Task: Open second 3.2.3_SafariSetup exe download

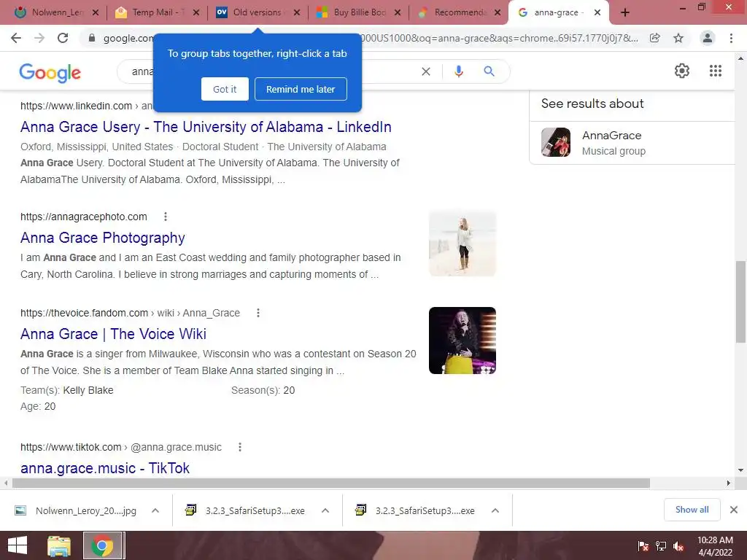Action: (416, 510)
